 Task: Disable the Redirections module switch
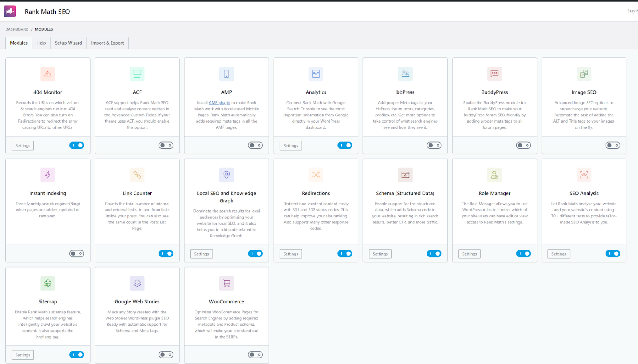click(345, 254)
